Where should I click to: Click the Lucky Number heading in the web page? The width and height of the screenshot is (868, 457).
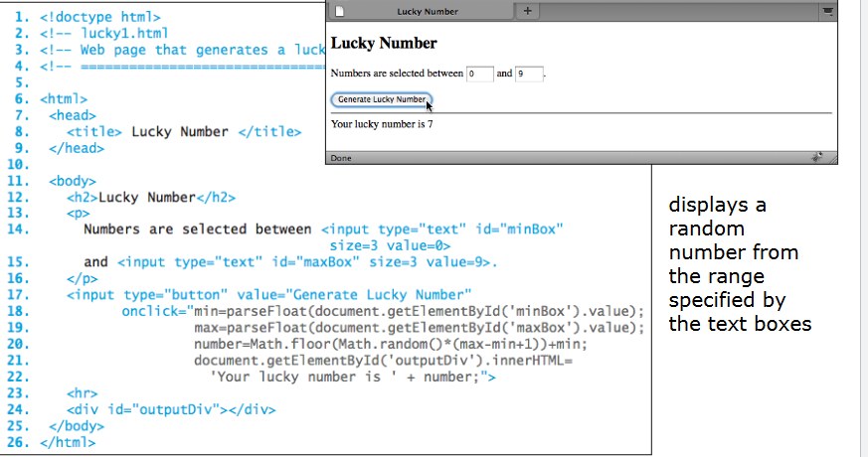[384, 43]
